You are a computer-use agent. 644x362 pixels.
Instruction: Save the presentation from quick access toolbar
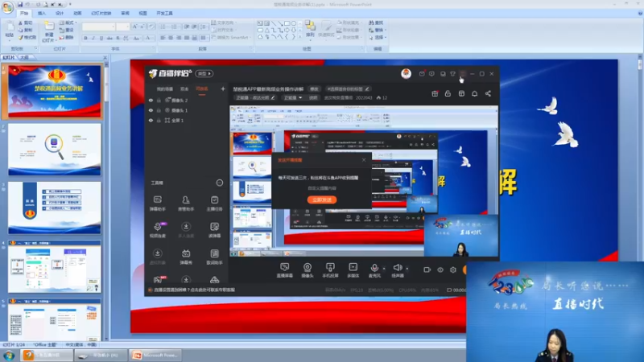point(19,5)
